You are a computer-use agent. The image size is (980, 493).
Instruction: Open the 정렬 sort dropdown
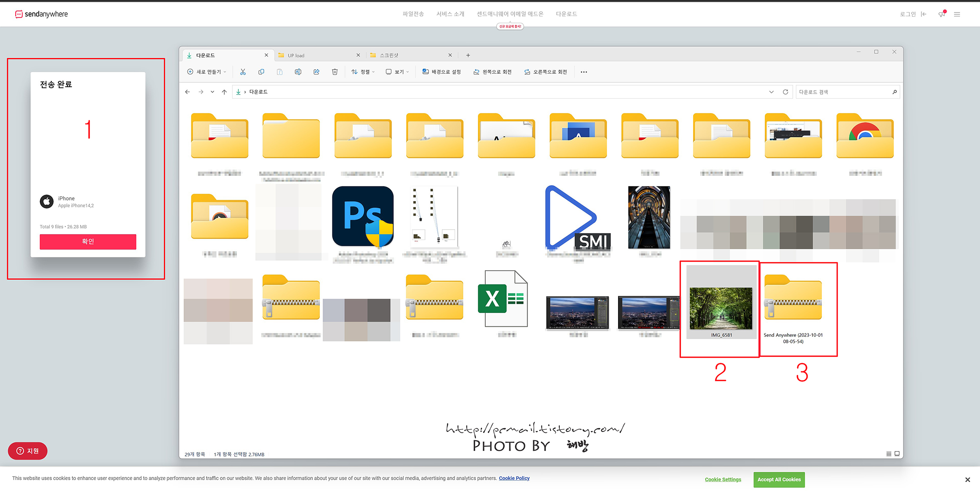363,72
